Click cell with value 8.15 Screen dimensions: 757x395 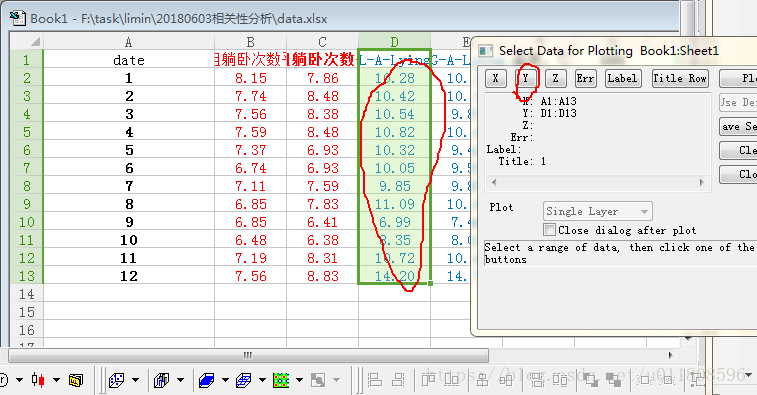pos(251,78)
